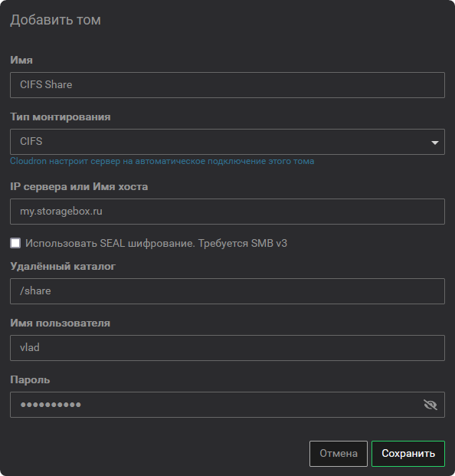Screen dimensions: 455x476
Task: Click the dropdown arrow in mount type field
Action: [x=435, y=143]
